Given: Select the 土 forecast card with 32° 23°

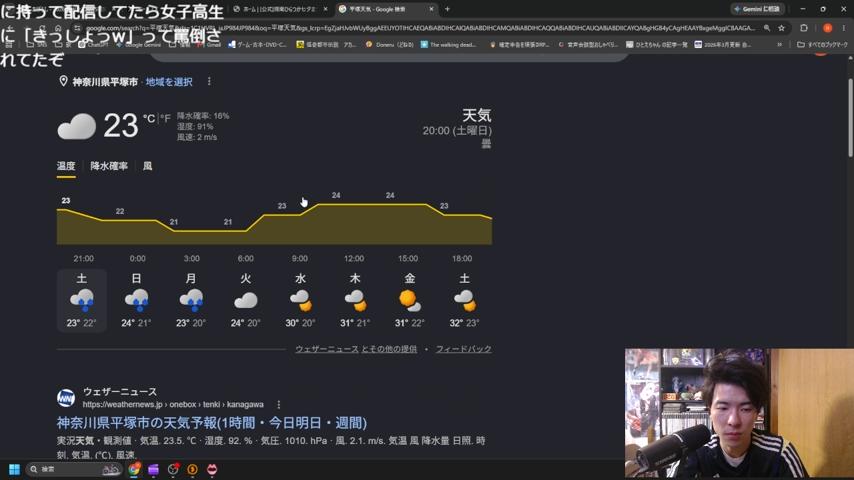Looking at the screenshot, I should click(465, 300).
